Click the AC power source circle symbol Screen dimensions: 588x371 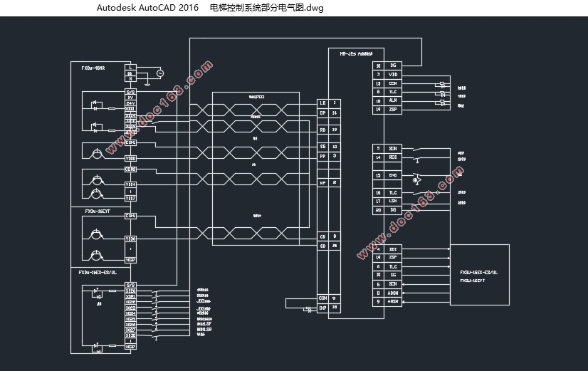tap(159, 73)
